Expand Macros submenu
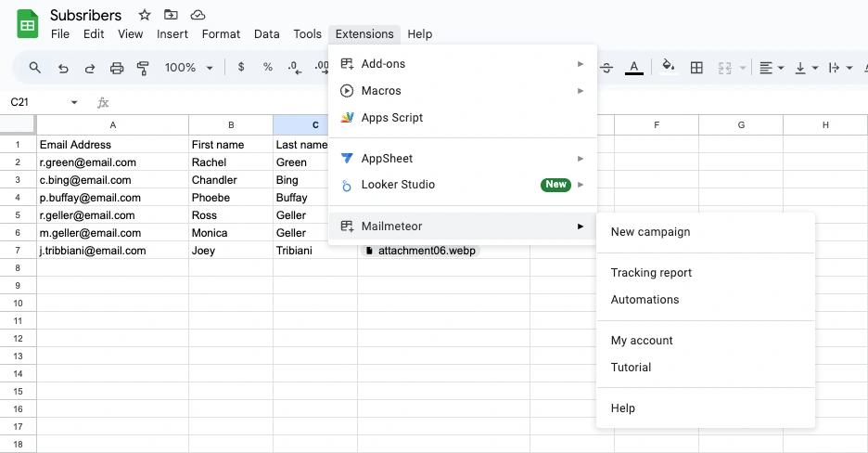 462,91
